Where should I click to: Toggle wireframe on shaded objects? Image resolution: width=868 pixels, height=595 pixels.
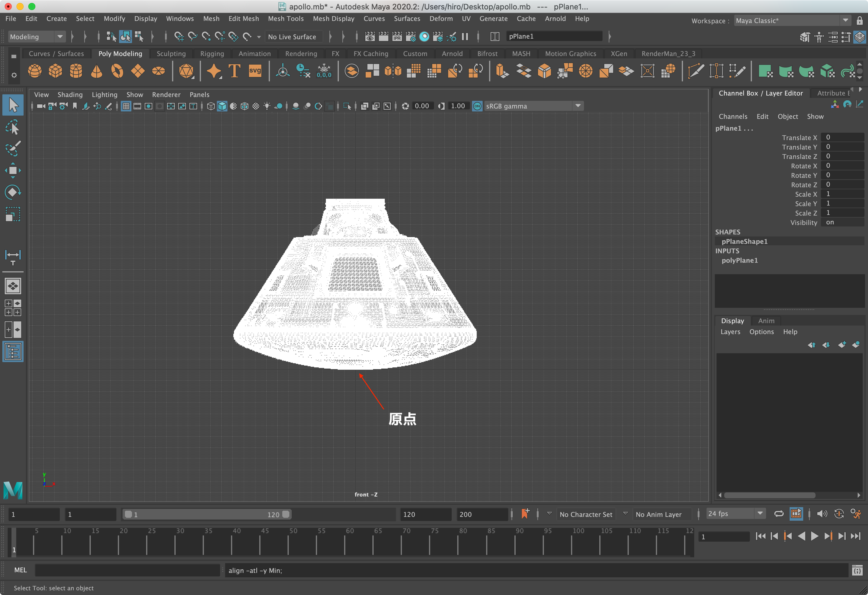point(245,106)
